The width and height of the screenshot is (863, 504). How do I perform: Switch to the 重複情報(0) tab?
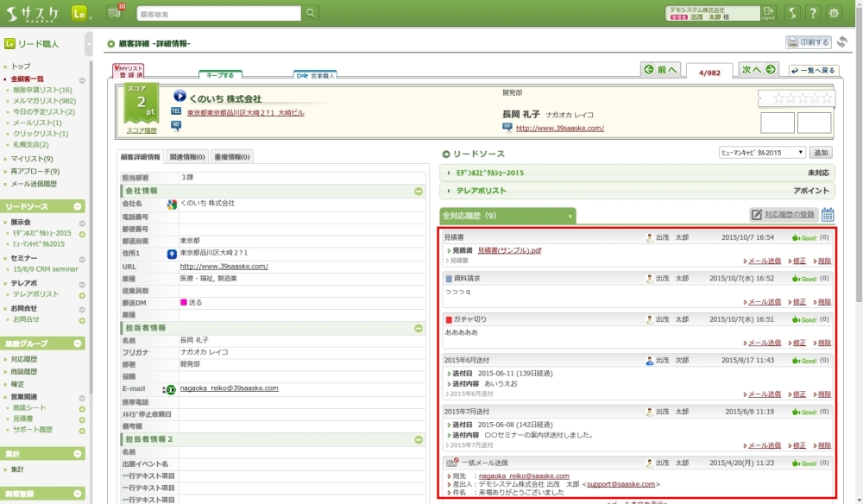(x=231, y=157)
